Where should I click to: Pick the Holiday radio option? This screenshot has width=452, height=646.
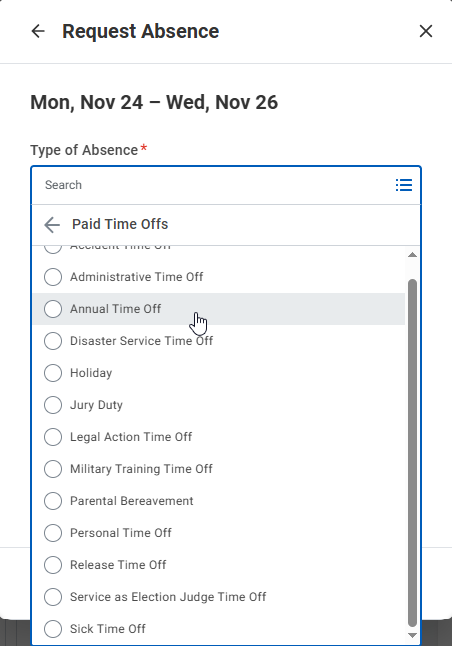[x=53, y=373]
